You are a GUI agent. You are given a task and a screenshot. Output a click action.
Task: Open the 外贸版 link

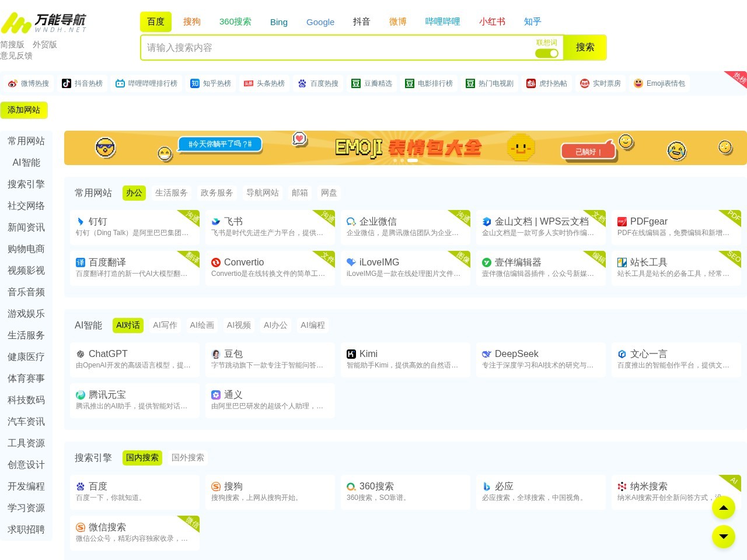45,44
